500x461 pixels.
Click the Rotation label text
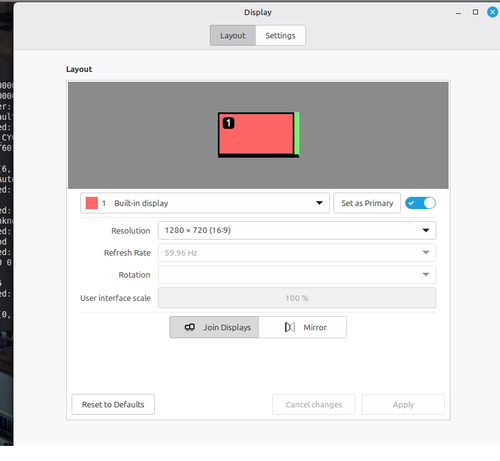click(x=134, y=275)
